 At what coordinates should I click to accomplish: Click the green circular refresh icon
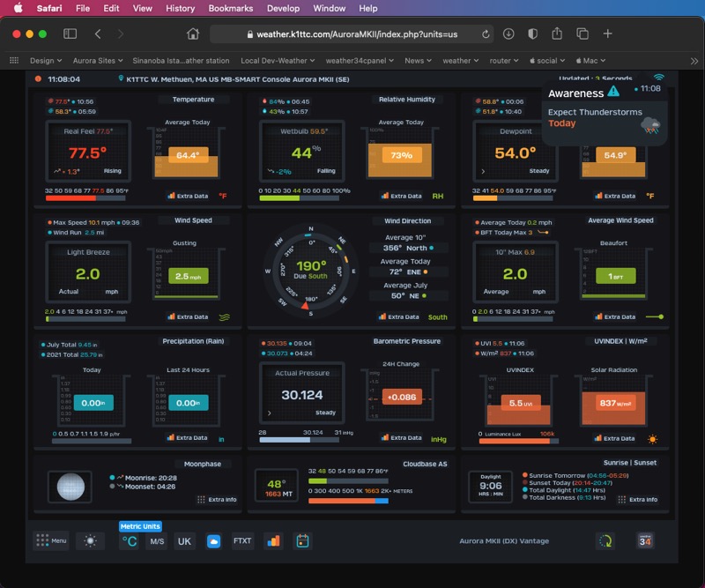tap(605, 540)
